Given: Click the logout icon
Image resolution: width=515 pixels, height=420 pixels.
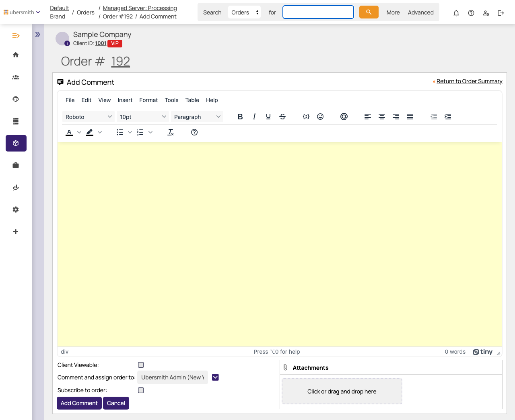Looking at the screenshot, I should [501, 13].
